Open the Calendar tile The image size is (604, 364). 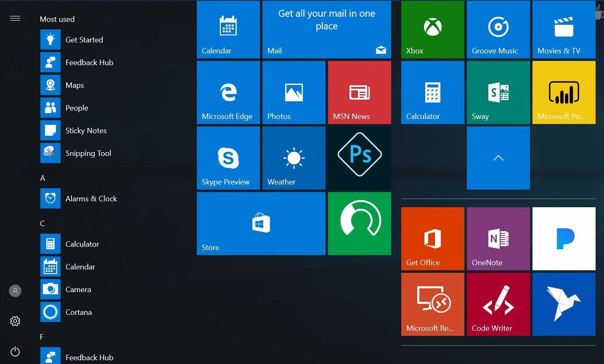pyautogui.click(x=228, y=29)
